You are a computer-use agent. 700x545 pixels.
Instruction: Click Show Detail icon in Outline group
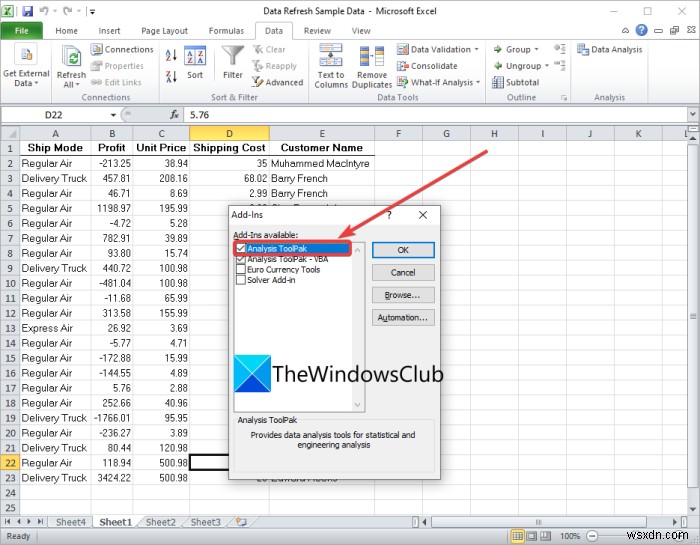pyautogui.click(x=560, y=49)
